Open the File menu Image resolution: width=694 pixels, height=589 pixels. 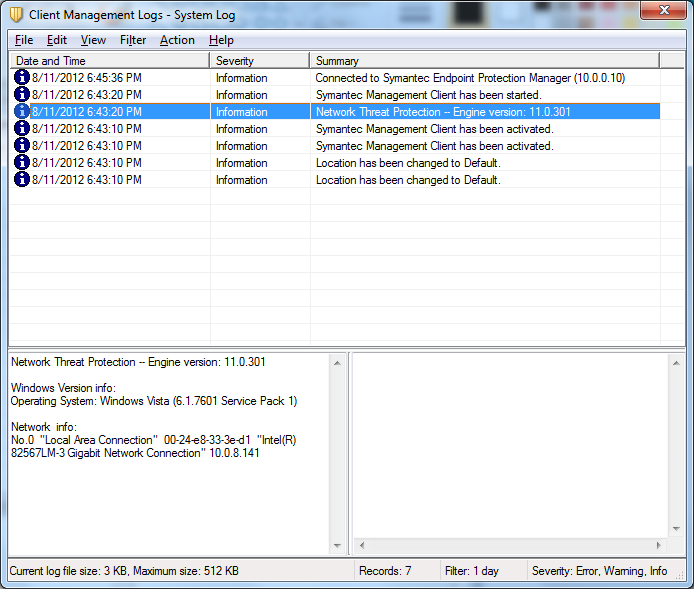pyautogui.click(x=24, y=40)
